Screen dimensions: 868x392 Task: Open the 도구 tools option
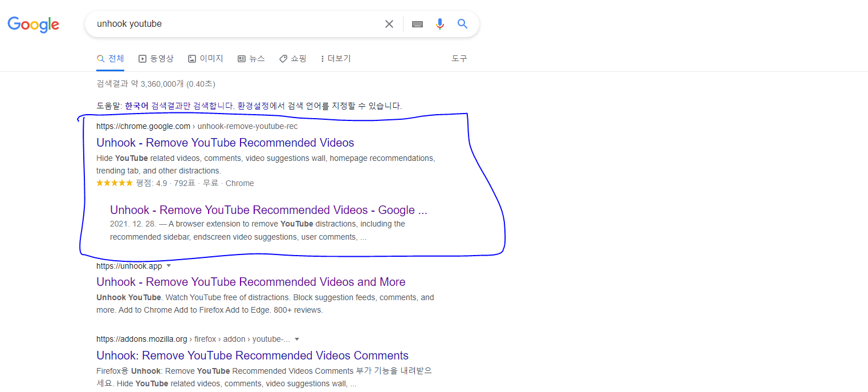click(459, 59)
